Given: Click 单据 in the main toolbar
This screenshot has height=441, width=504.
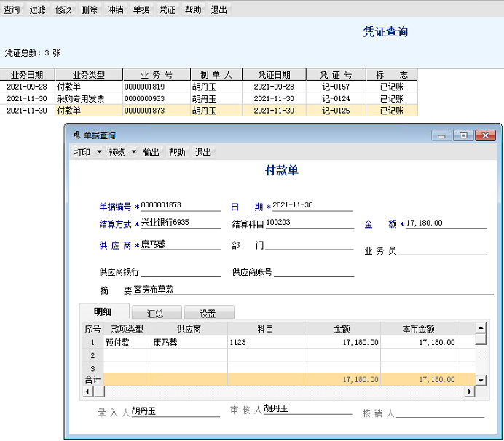Looking at the screenshot, I should [x=141, y=9].
